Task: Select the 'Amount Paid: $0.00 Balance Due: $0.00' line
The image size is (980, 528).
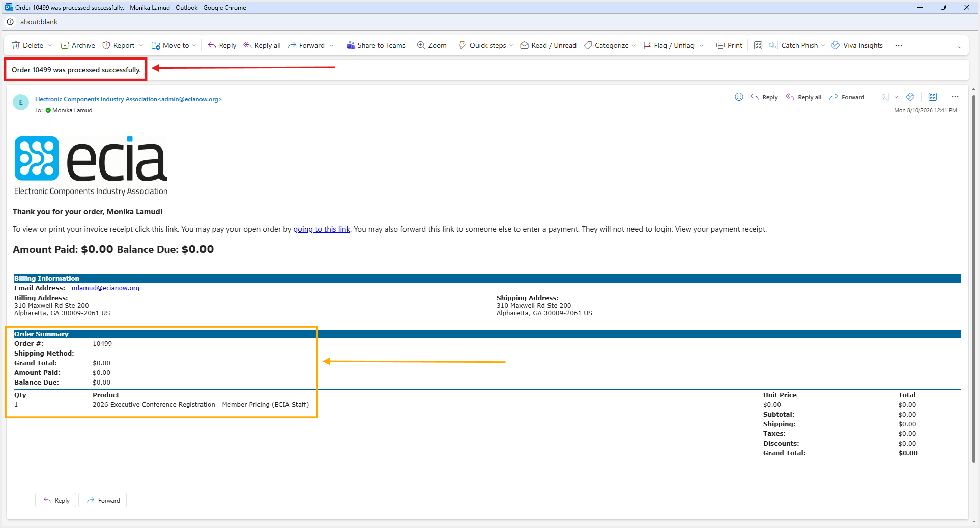Action: [113, 249]
